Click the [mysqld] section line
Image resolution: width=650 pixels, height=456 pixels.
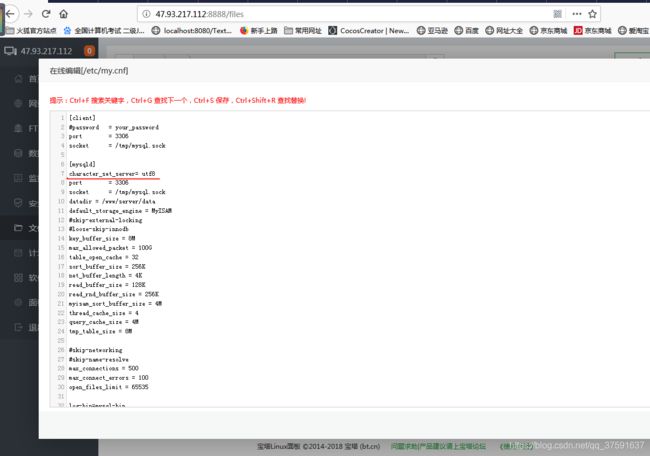point(82,164)
